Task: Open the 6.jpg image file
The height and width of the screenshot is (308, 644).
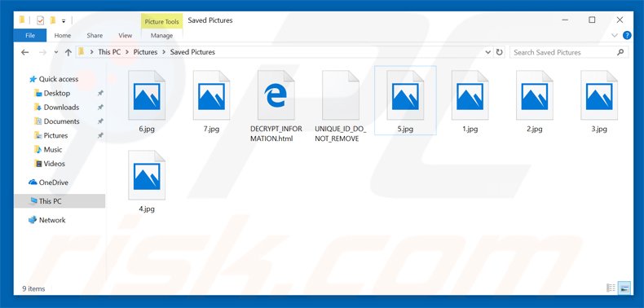Action: coord(147,101)
